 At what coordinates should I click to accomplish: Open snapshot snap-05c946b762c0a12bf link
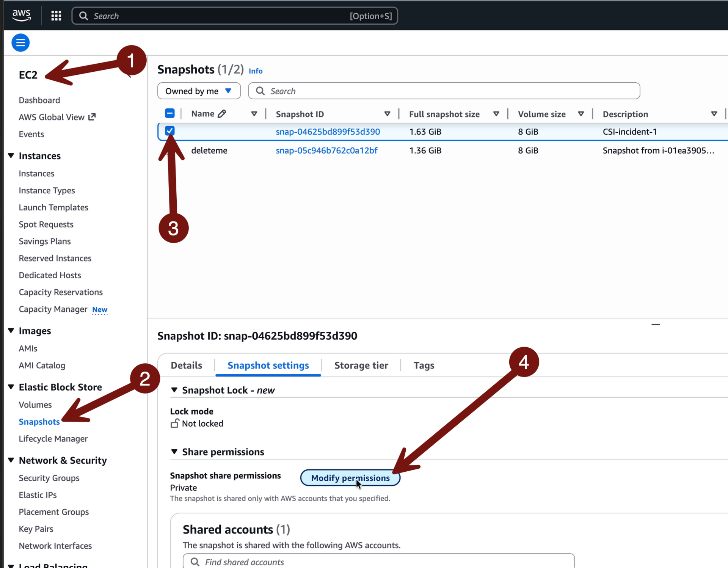pos(326,151)
